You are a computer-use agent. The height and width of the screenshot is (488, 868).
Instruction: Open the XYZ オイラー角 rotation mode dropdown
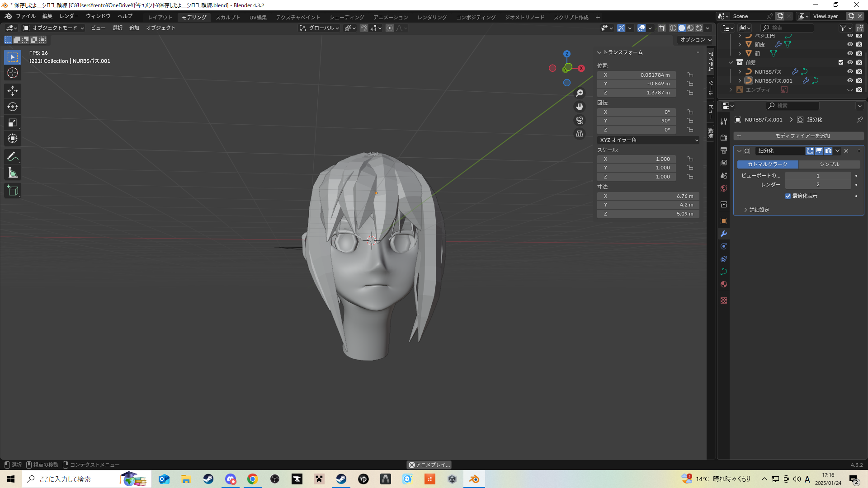[648, 140]
